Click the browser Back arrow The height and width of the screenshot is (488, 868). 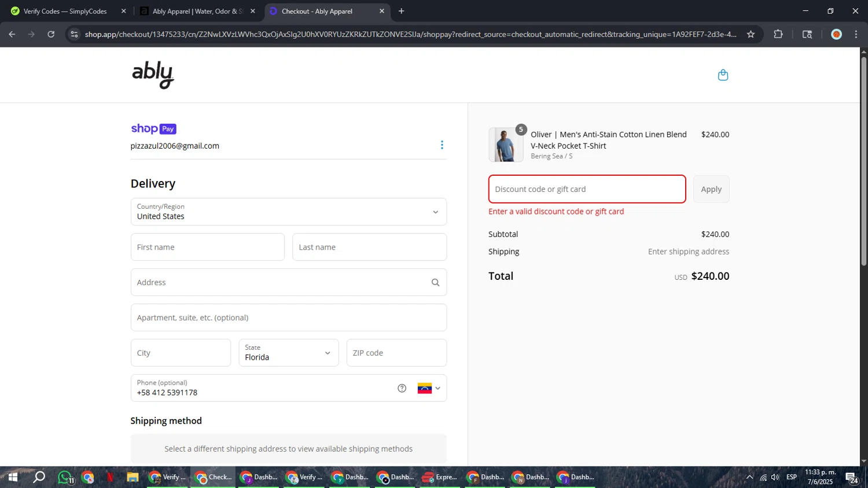(x=12, y=35)
